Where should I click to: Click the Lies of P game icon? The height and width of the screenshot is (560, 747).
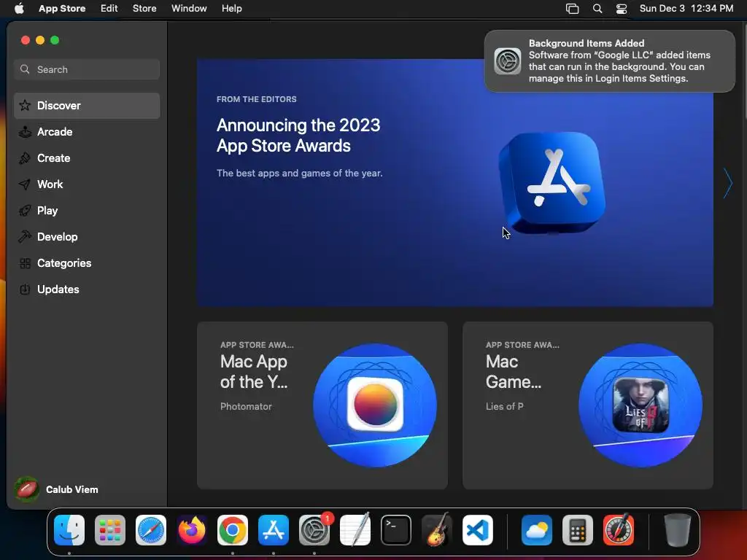640,405
